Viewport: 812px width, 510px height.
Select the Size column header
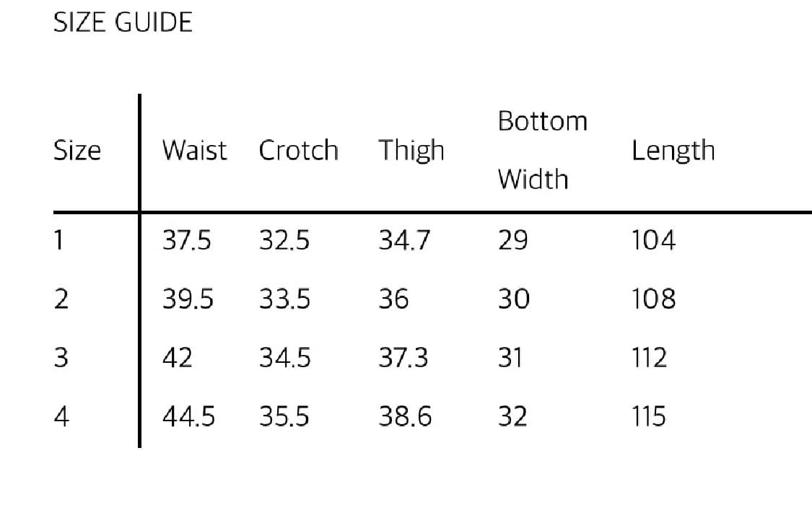coord(77,151)
